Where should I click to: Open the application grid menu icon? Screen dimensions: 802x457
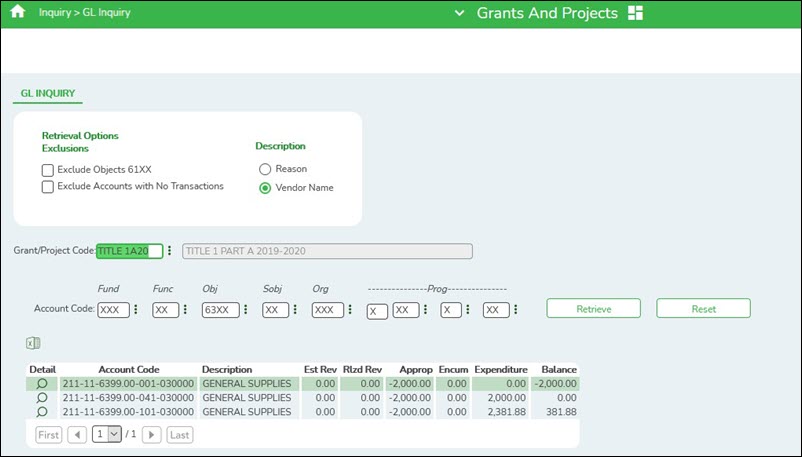[636, 13]
